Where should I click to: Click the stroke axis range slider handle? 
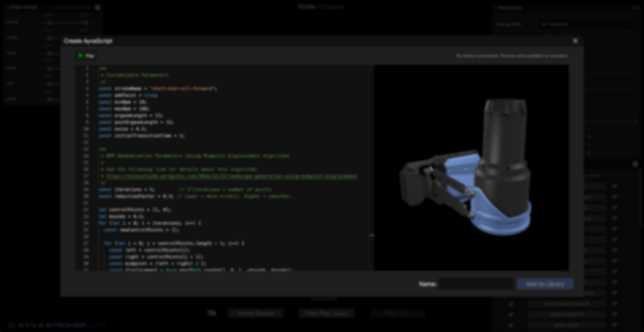(x=50, y=23)
